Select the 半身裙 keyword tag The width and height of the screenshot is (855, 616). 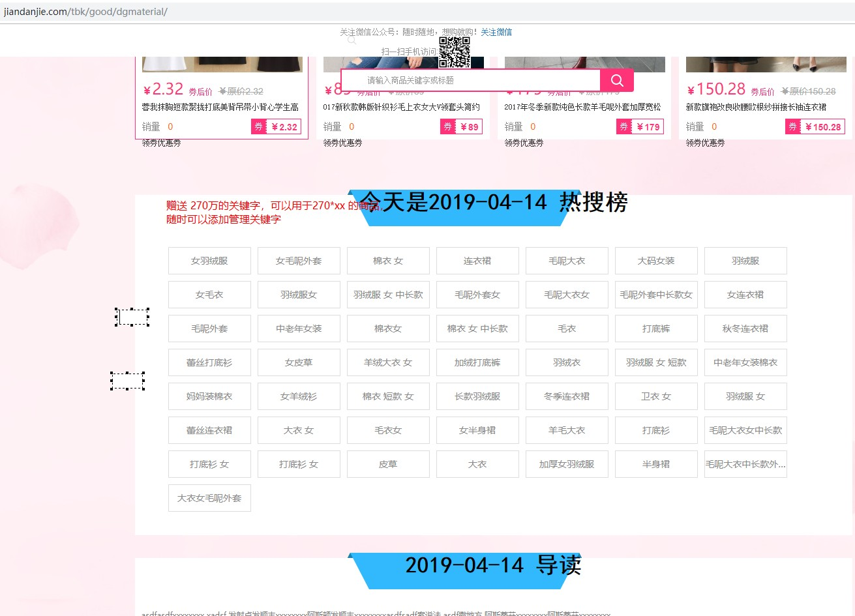coord(656,464)
